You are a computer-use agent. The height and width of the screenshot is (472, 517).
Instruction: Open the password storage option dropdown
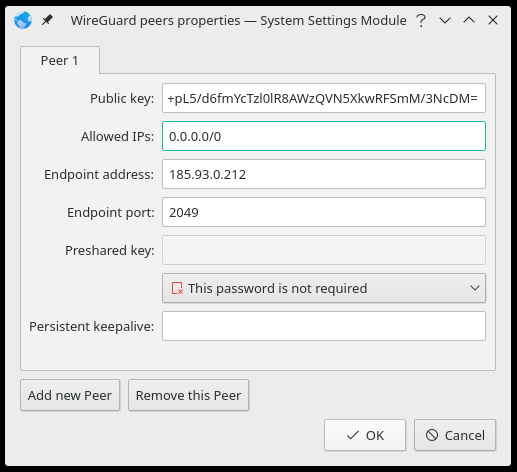click(324, 288)
